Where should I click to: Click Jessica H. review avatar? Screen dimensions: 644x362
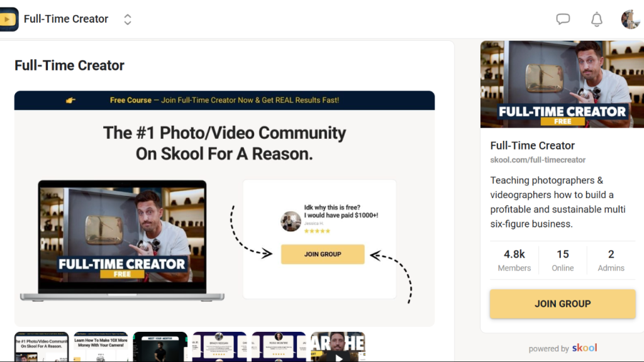point(291,221)
